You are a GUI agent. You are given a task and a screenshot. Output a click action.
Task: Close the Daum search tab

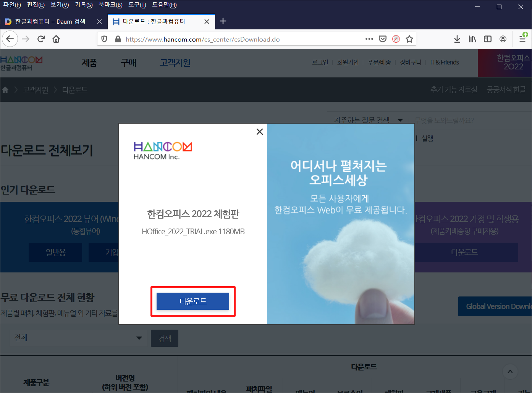[x=99, y=22]
